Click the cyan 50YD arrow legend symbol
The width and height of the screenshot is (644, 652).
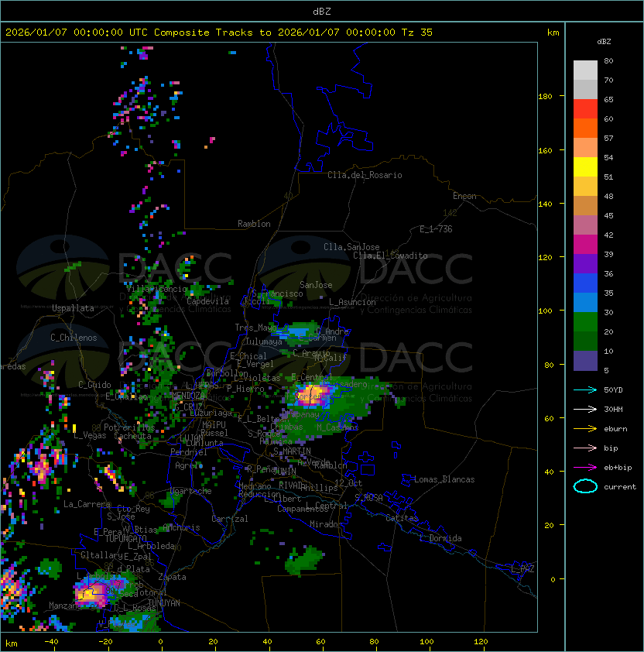pos(585,389)
